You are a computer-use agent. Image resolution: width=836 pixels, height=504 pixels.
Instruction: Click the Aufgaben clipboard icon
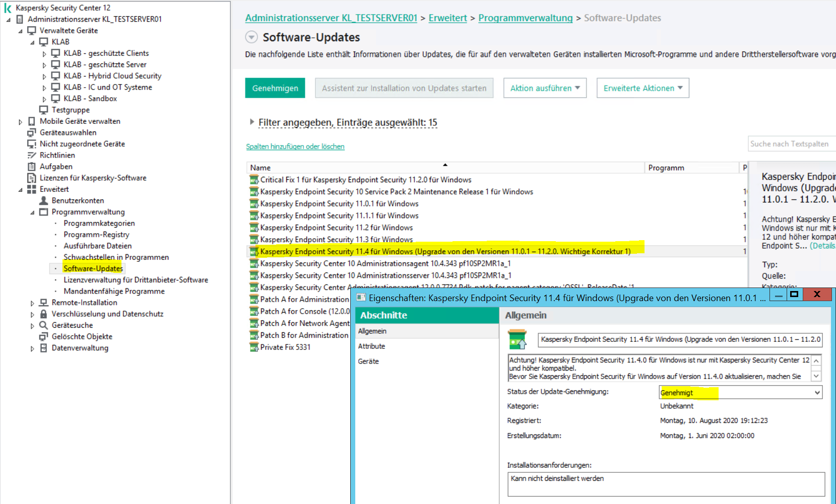pyautogui.click(x=32, y=167)
